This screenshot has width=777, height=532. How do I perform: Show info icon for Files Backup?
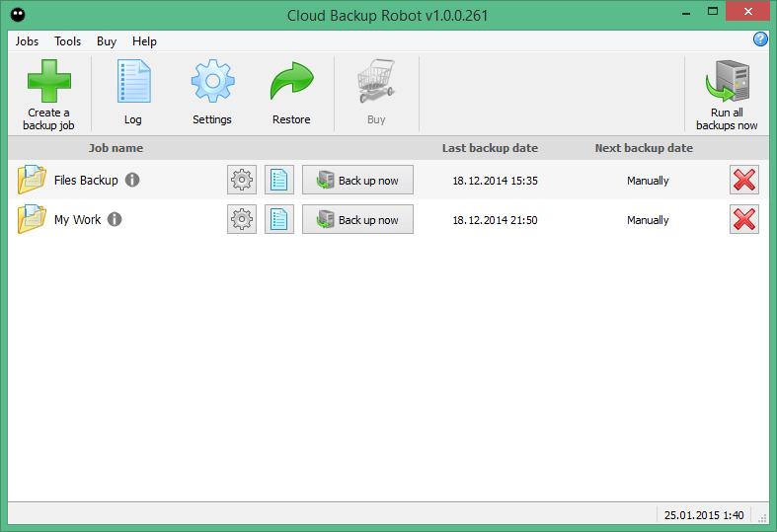coord(132,181)
